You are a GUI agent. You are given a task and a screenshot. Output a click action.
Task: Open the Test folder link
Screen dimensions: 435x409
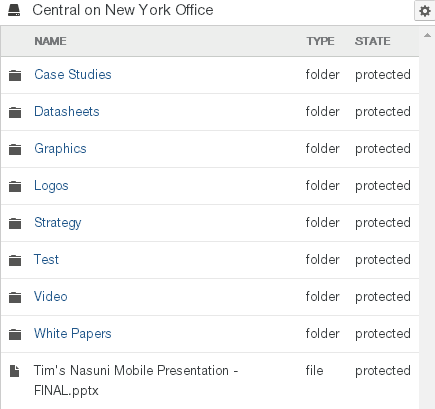[x=46, y=259]
